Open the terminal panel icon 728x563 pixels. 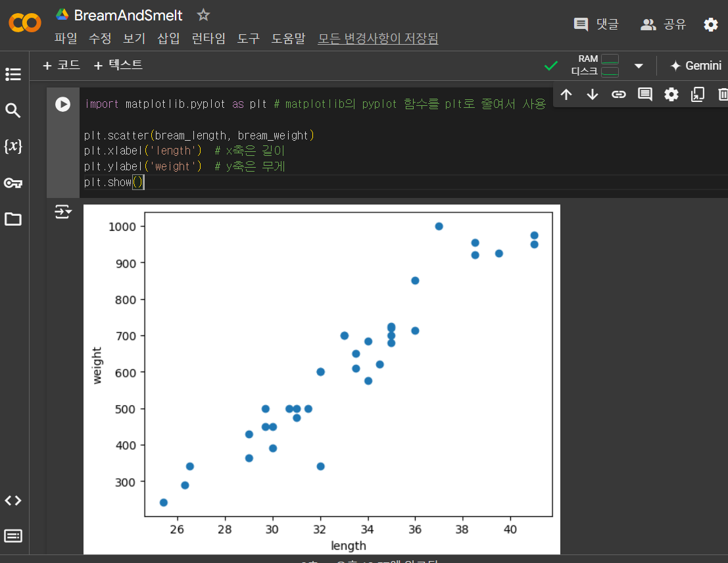tap(13, 536)
